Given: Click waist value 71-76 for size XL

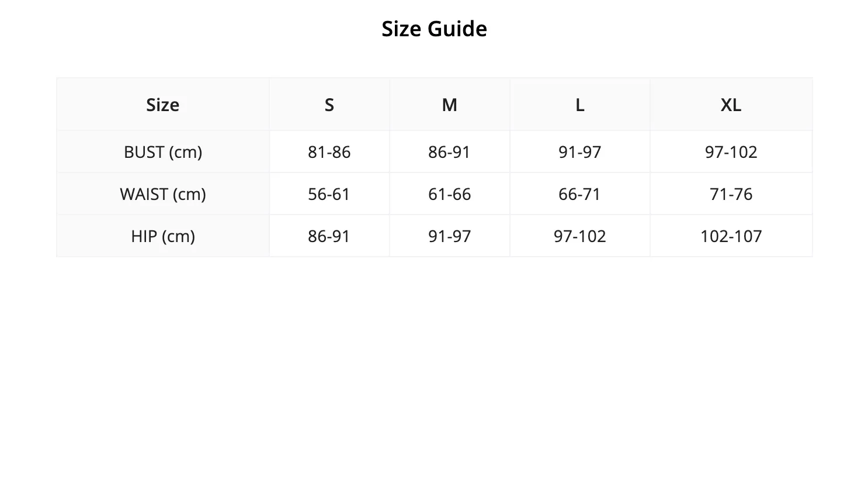Looking at the screenshot, I should 731,194.
